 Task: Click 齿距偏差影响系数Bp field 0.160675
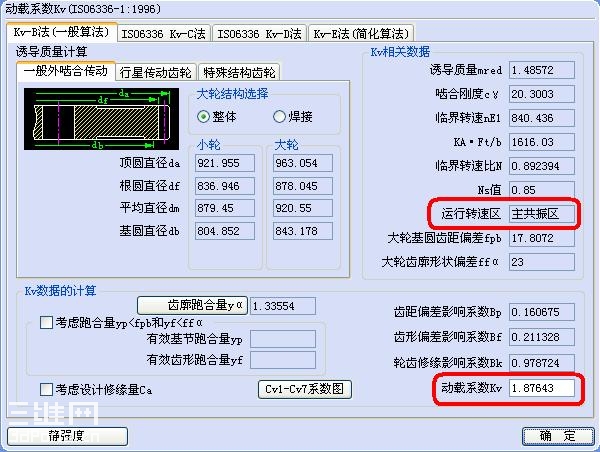coord(542,312)
